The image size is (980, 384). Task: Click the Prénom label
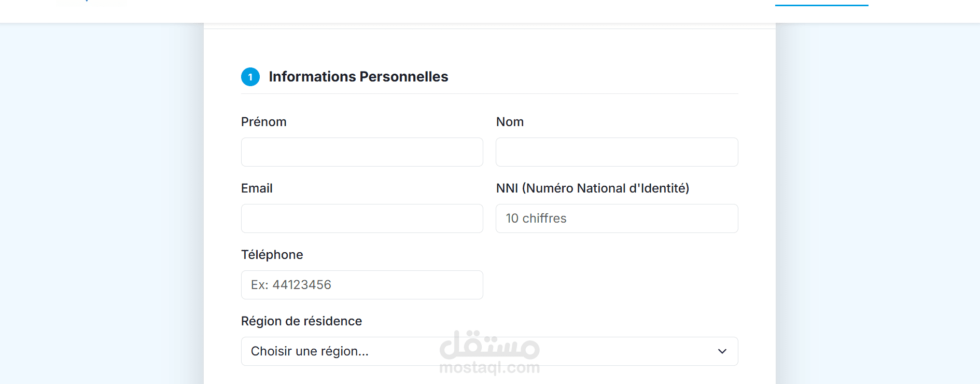(x=263, y=121)
